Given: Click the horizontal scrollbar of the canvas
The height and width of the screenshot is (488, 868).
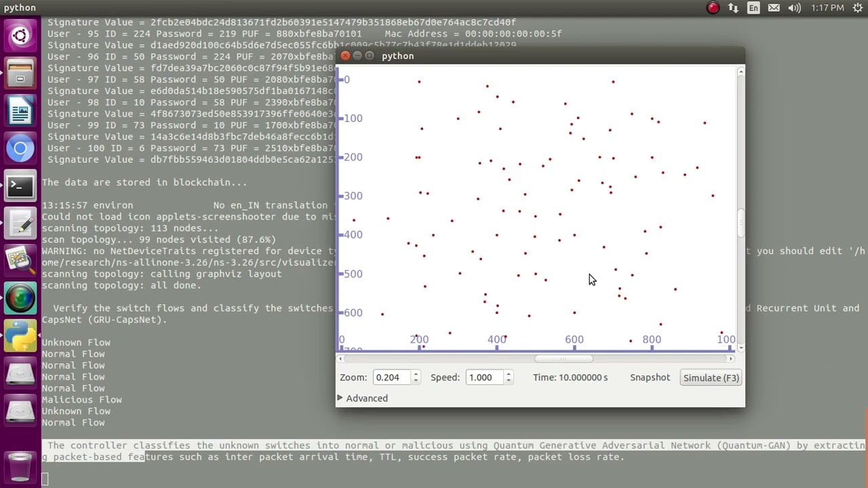Looking at the screenshot, I should [x=564, y=359].
